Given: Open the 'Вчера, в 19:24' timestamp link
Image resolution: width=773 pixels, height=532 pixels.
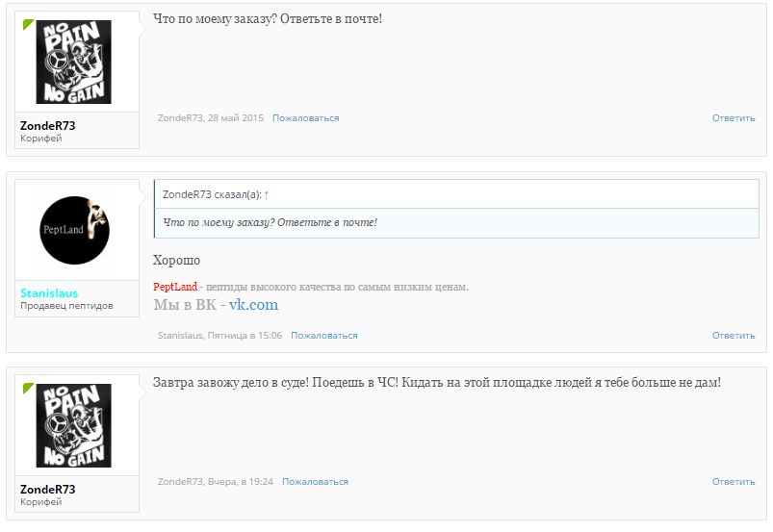Looking at the screenshot, I should (241, 482).
